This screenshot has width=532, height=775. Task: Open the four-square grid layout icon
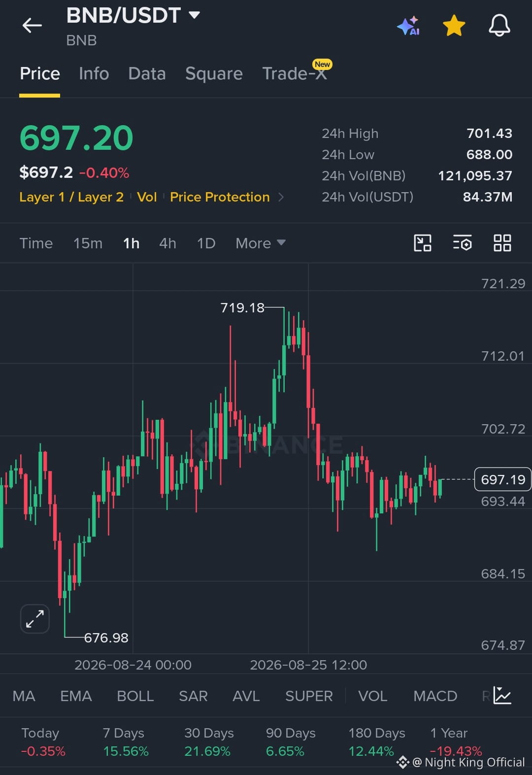(x=502, y=243)
